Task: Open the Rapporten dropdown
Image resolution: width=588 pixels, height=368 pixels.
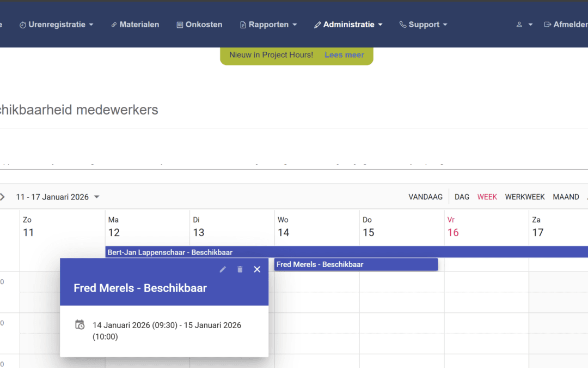Action: [x=268, y=24]
